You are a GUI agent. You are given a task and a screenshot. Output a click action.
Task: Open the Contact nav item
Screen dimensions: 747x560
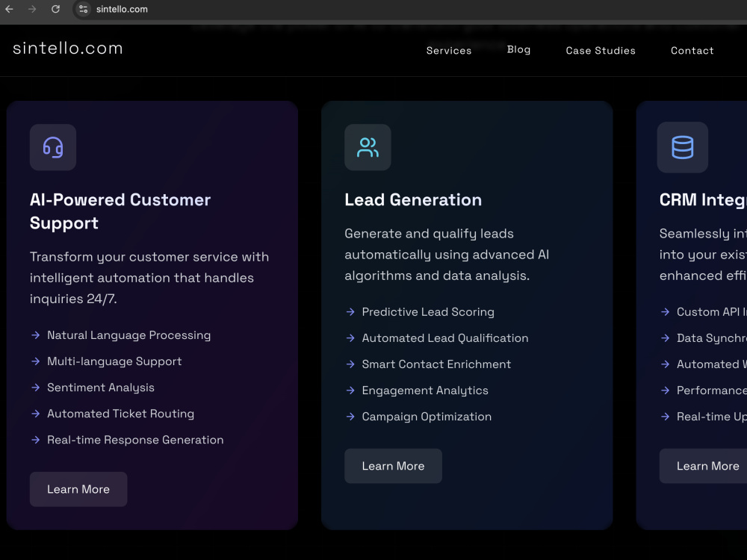click(692, 51)
